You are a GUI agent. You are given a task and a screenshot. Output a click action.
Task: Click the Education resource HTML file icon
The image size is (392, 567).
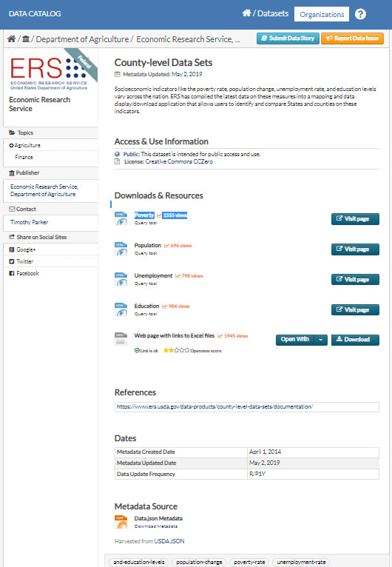pos(121,310)
